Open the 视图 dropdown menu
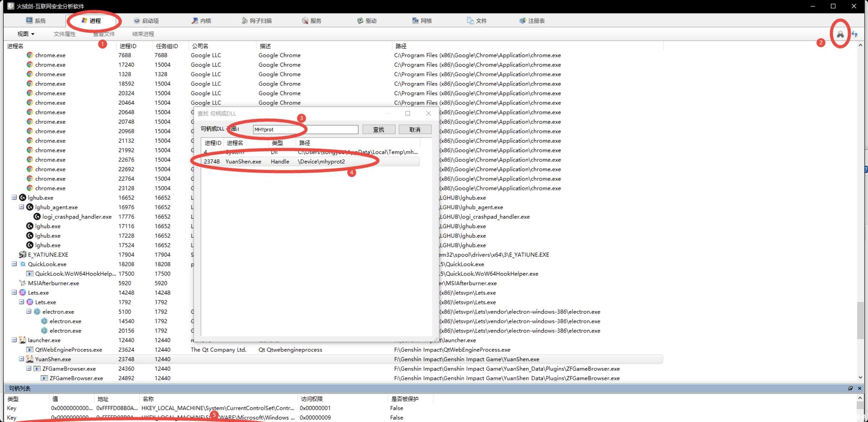Image resolution: width=868 pixels, height=422 pixels. (26, 34)
